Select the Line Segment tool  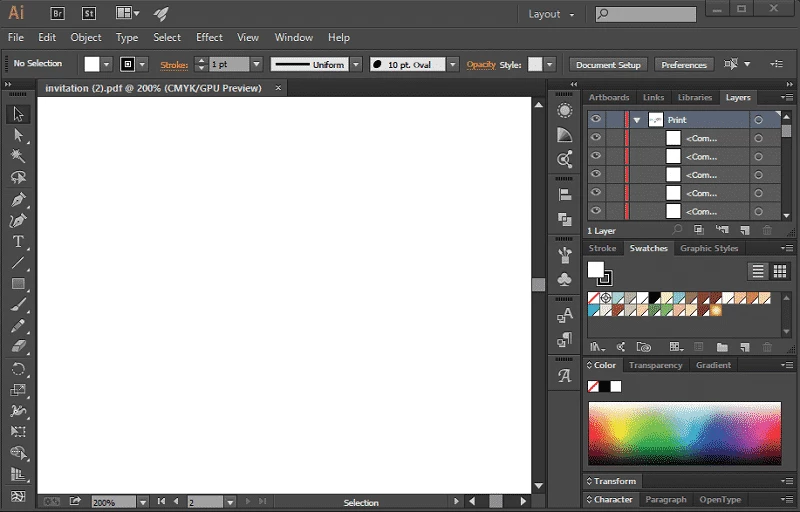pyautogui.click(x=18, y=264)
